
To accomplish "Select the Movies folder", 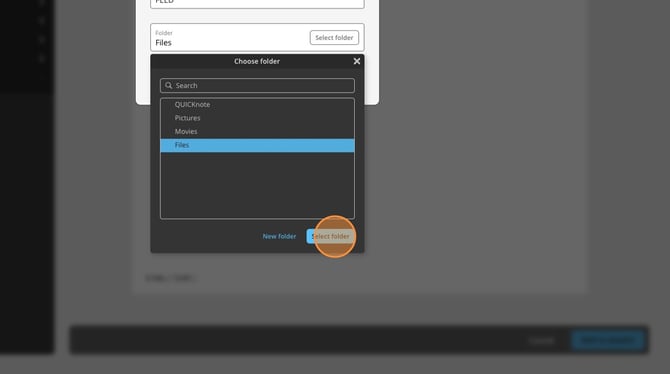I will [257, 132].
